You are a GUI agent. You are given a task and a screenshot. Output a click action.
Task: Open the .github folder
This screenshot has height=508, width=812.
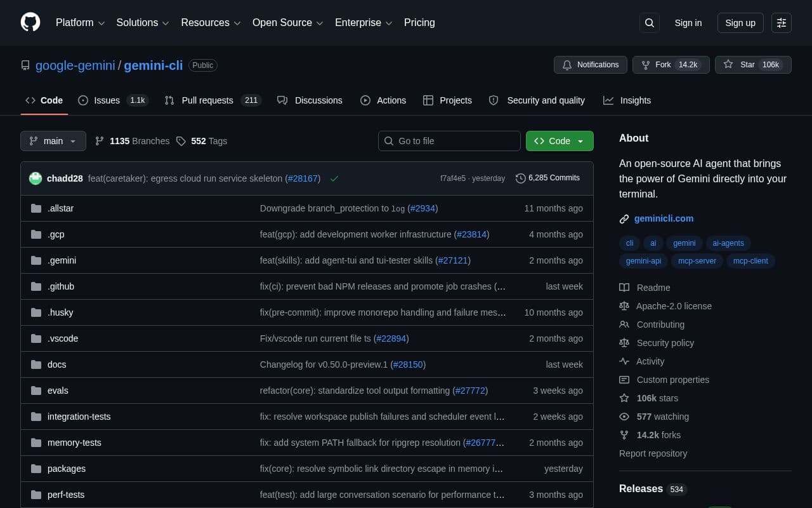[61, 286]
